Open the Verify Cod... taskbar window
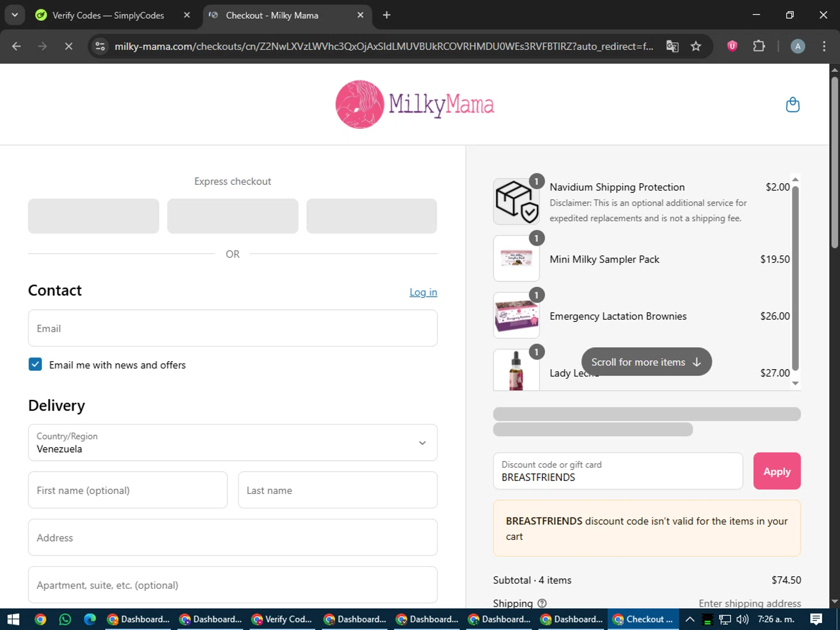Screen dimensions: 840x630 point(282,619)
